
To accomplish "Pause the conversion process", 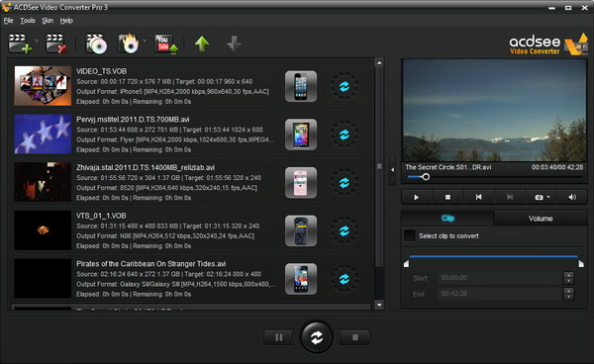I will (279, 337).
